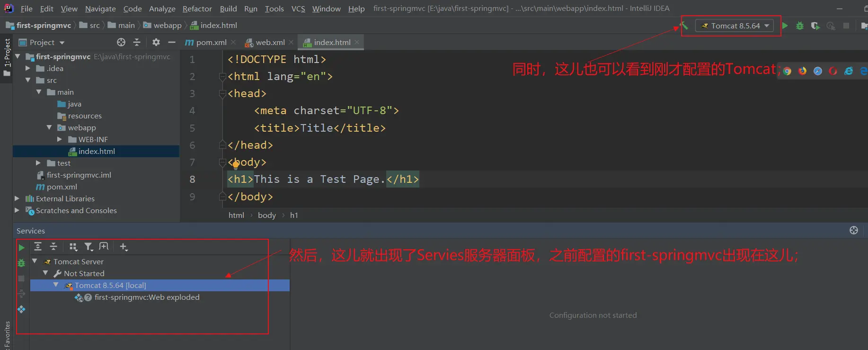Screen dimensions: 868x350
Task: Select index.html in the project tree
Action: (x=96, y=151)
